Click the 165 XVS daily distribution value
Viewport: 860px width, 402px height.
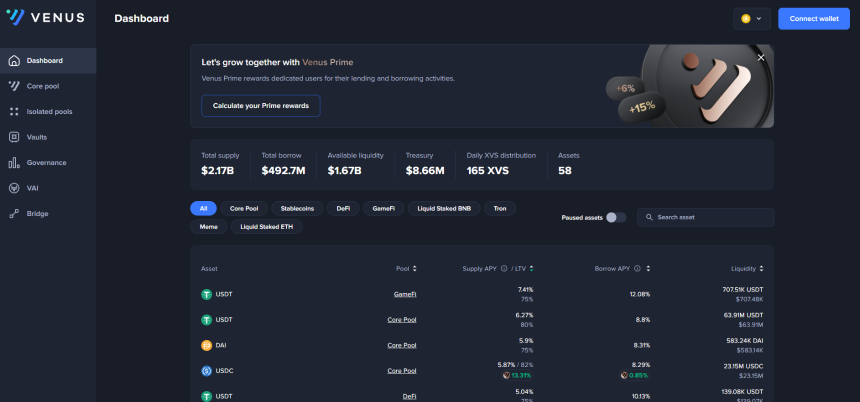[x=488, y=171]
